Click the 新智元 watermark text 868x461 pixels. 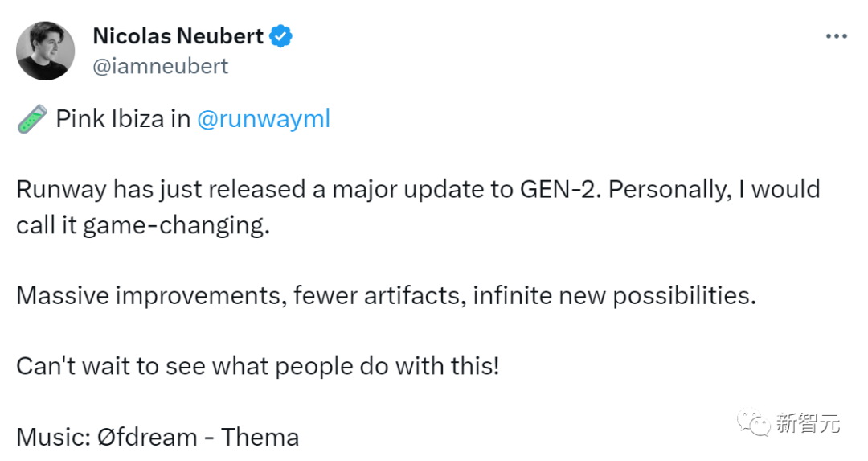(808, 422)
